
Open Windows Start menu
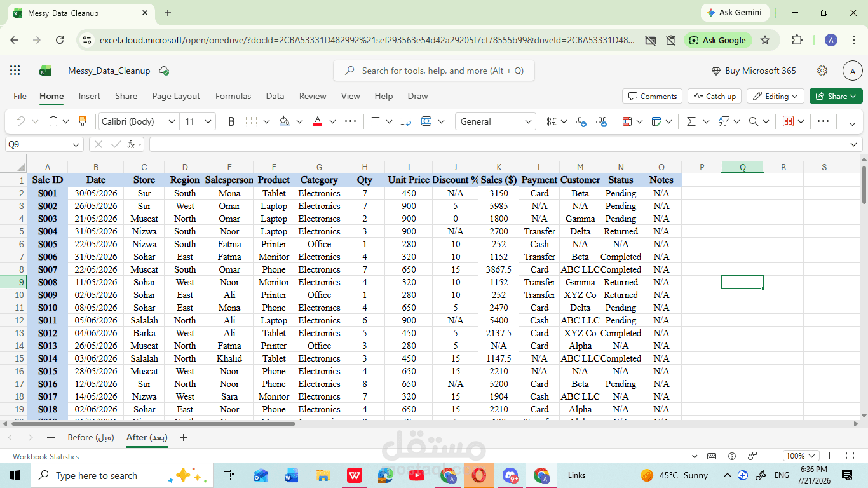point(15,475)
